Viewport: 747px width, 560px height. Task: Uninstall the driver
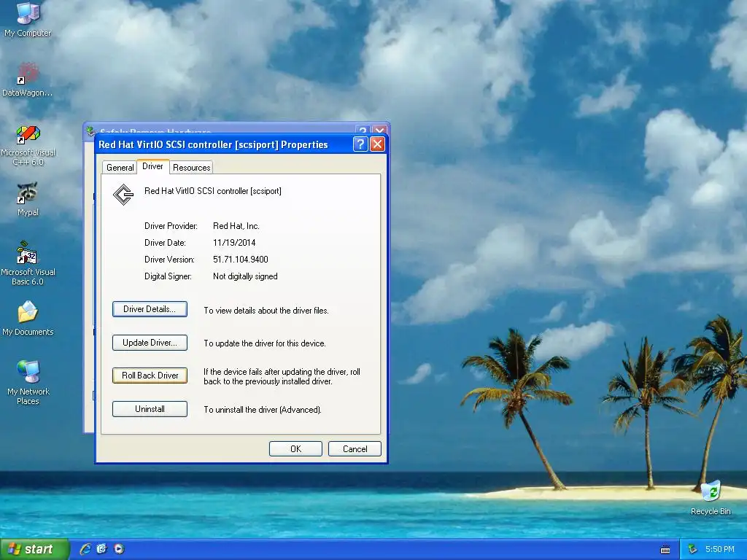point(150,409)
